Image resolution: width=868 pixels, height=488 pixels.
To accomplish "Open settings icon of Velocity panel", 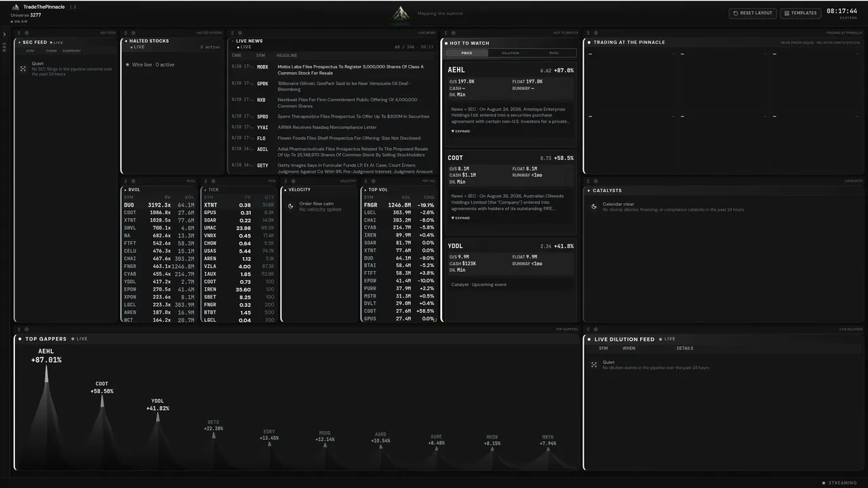I will (292, 181).
